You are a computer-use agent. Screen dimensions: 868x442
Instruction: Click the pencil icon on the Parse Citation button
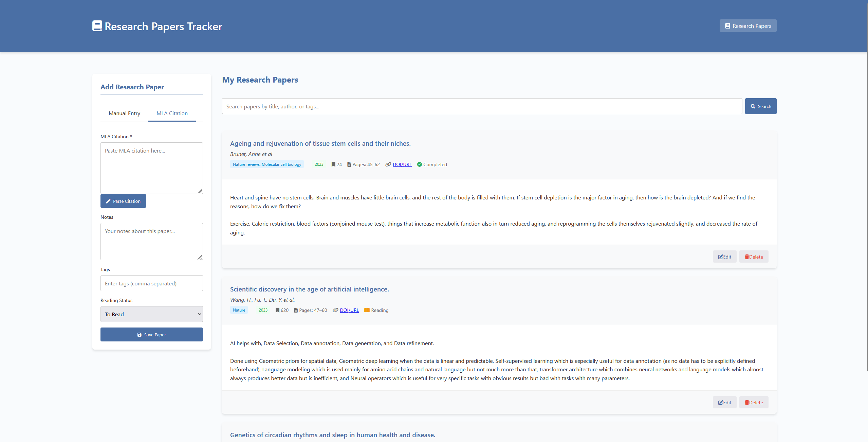(x=108, y=201)
